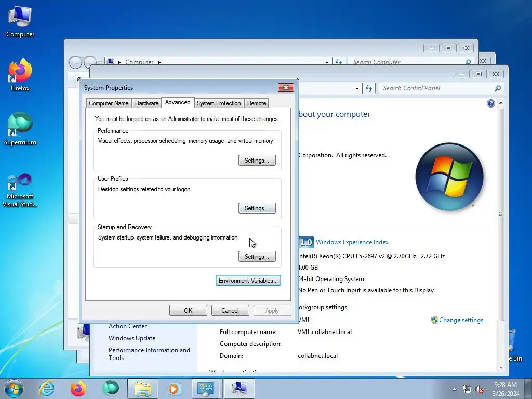Click Control Panel vertical scrollbar thumb
This screenshot has height=399, width=532.
(501, 214)
